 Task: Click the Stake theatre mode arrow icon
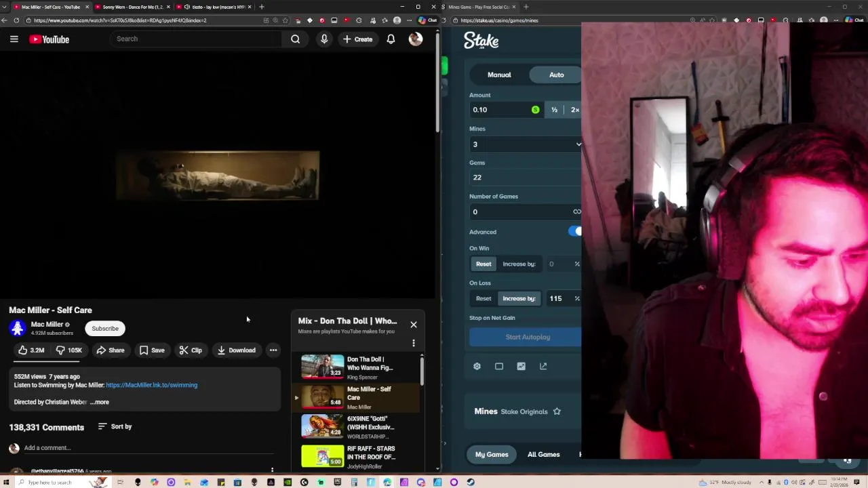pyautogui.click(x=543, y=366)
